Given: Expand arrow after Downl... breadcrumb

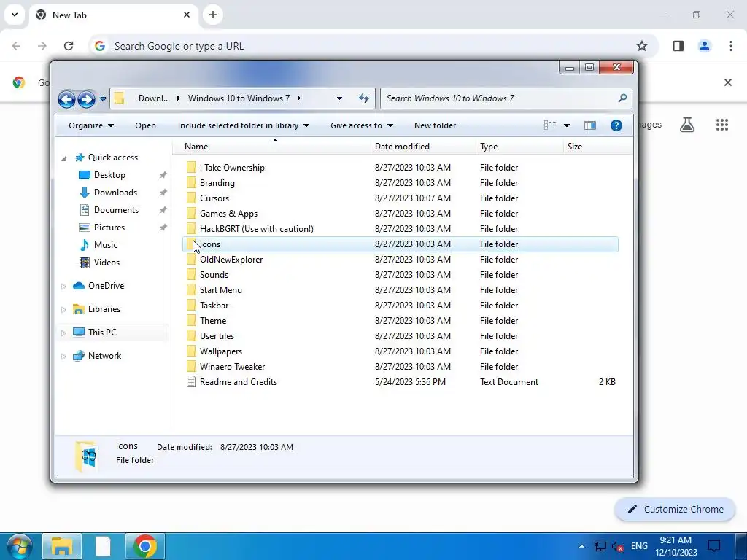Looking at the screenshot, I should (x=178, y=98).
